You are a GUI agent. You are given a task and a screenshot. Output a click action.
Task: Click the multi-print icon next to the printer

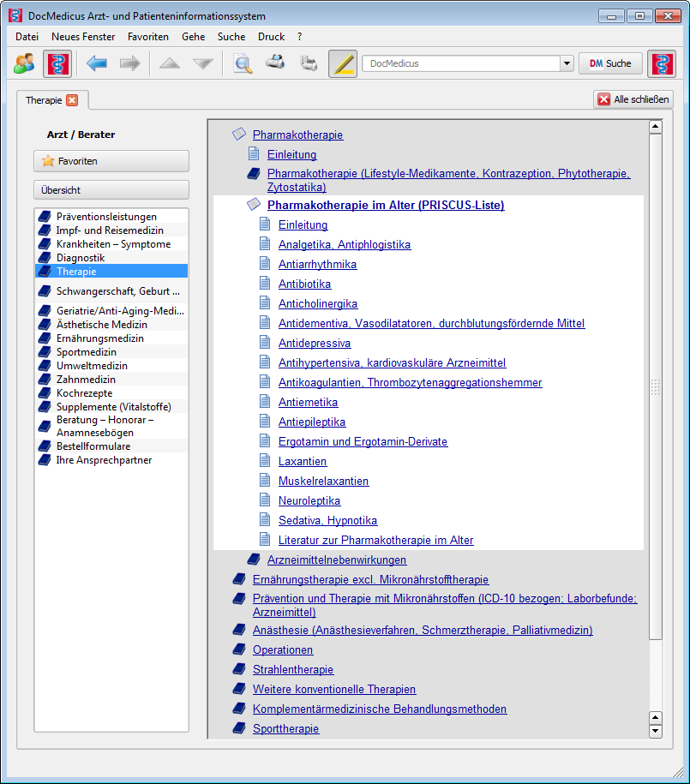pyautogui.click(x=309, y=63)
